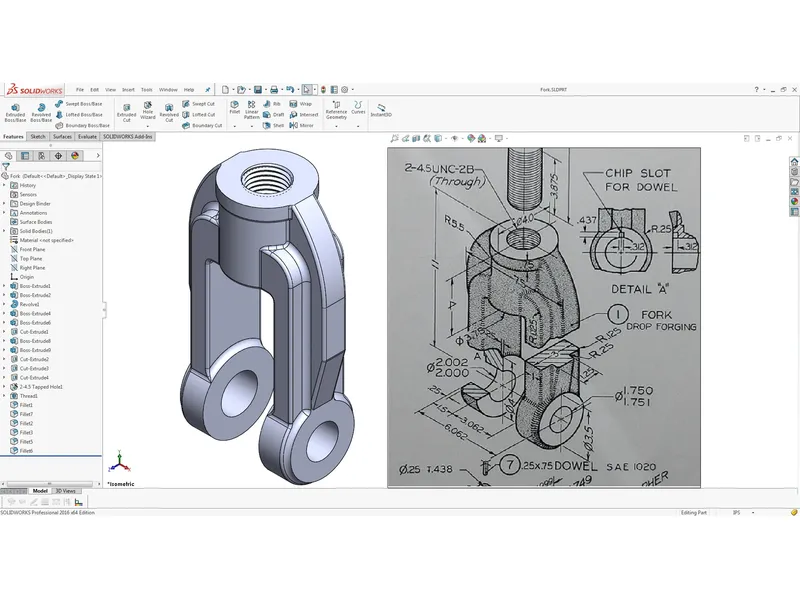Screen dimensions: 800x600
Task: Expand the Boss-Extrude1 feature node
Action: click(4, 287)
